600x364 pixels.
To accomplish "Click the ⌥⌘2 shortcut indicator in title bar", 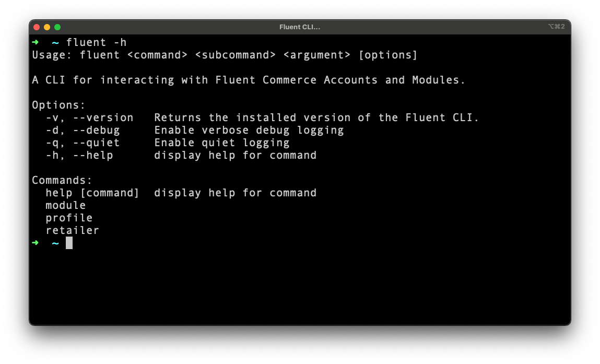I will (x=556, y=27).
